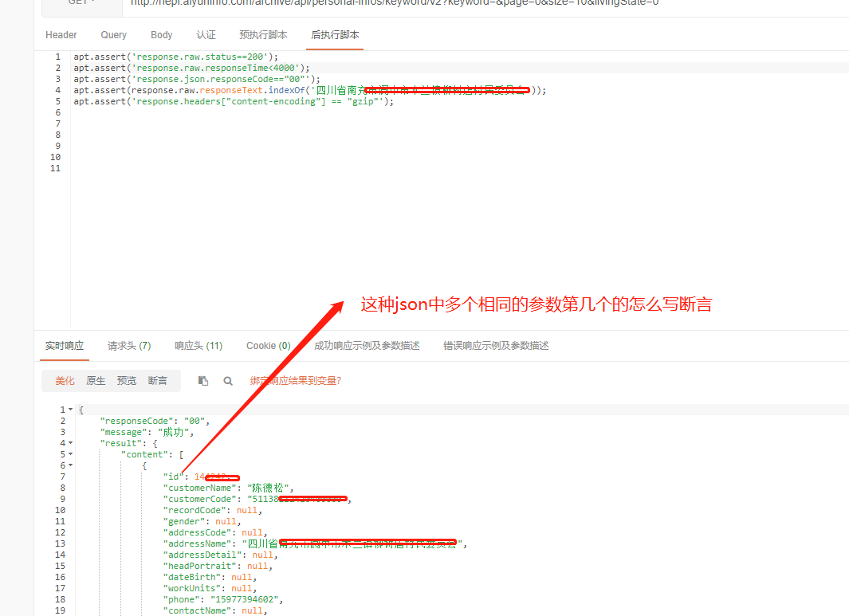
Task: Collapse the JSON object on line 6
Action: click(x=70, y=465)
